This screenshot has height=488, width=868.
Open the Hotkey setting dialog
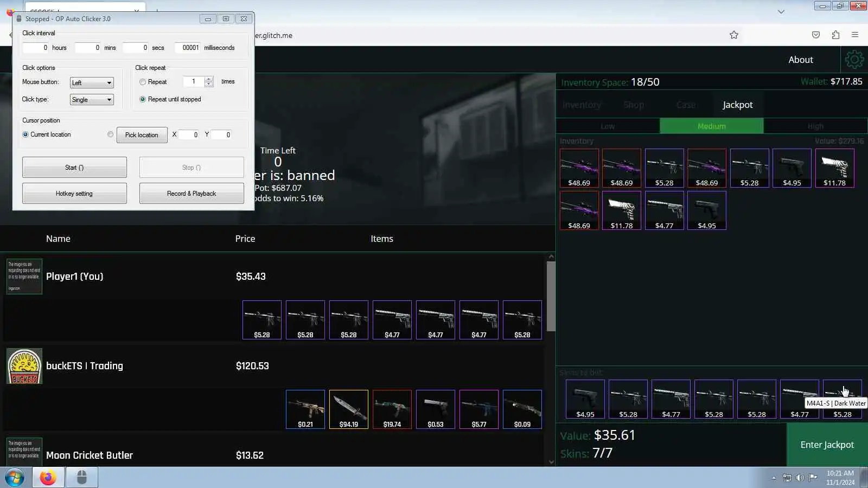pyautogui.click(x=74, y=194)
